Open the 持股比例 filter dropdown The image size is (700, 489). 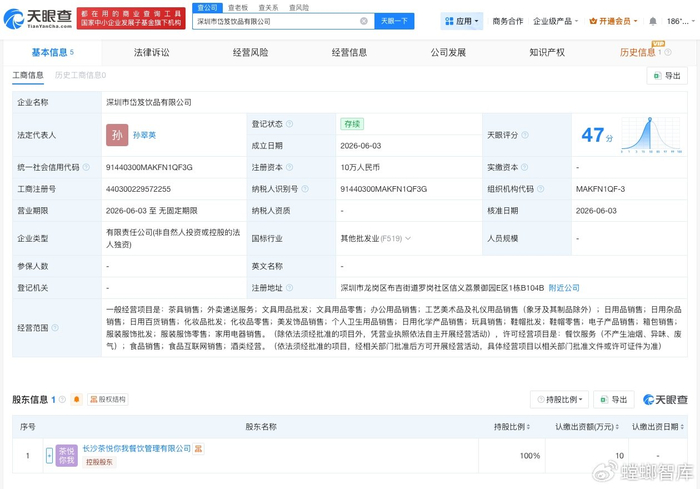[559, 399]
